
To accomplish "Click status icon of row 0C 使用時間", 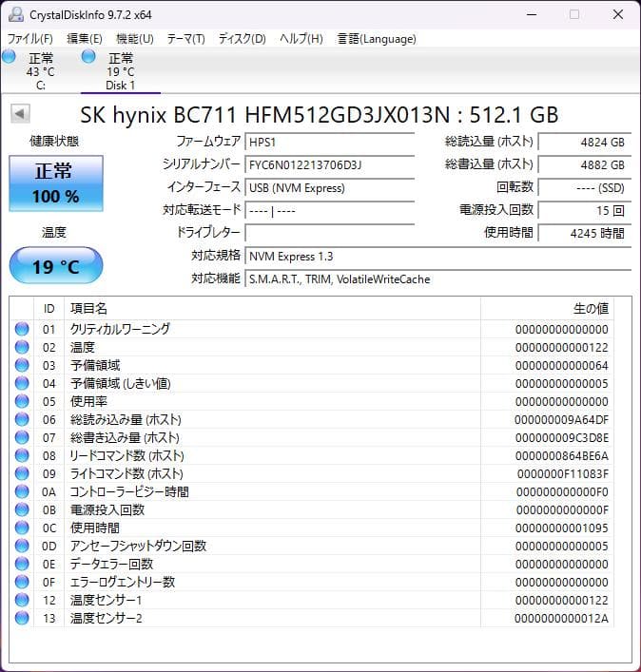I will coord(22,528).
